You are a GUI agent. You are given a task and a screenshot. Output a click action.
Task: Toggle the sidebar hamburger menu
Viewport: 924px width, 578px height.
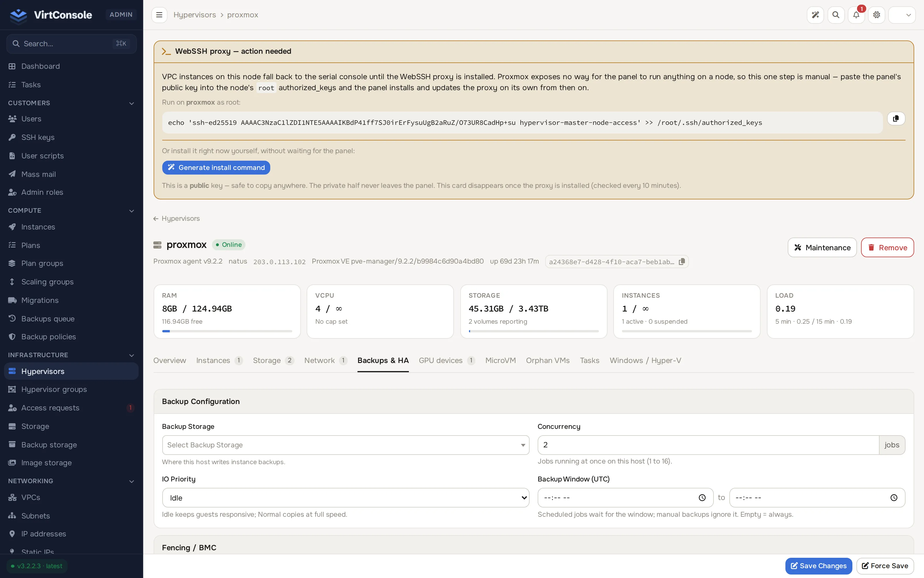click(x=159, y=15)
